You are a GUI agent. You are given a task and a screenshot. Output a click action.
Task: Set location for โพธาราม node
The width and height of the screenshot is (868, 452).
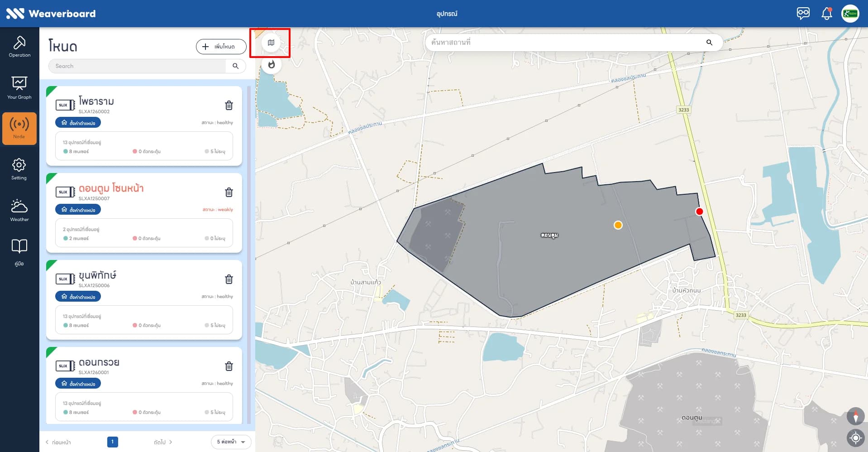pos(78,123)
